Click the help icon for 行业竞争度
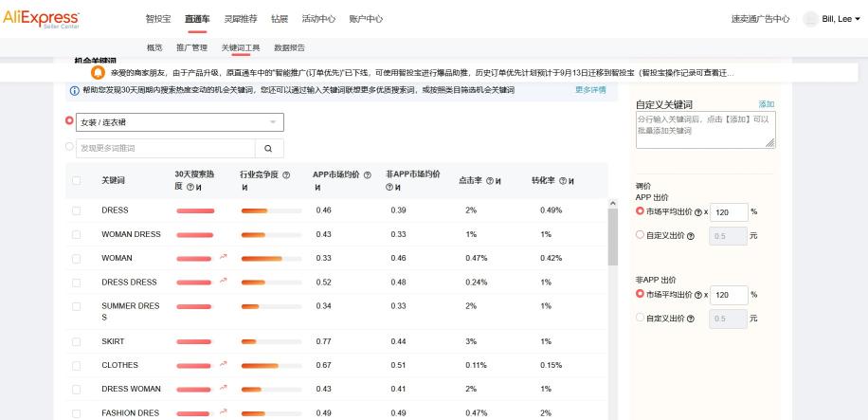 [286, 175]
